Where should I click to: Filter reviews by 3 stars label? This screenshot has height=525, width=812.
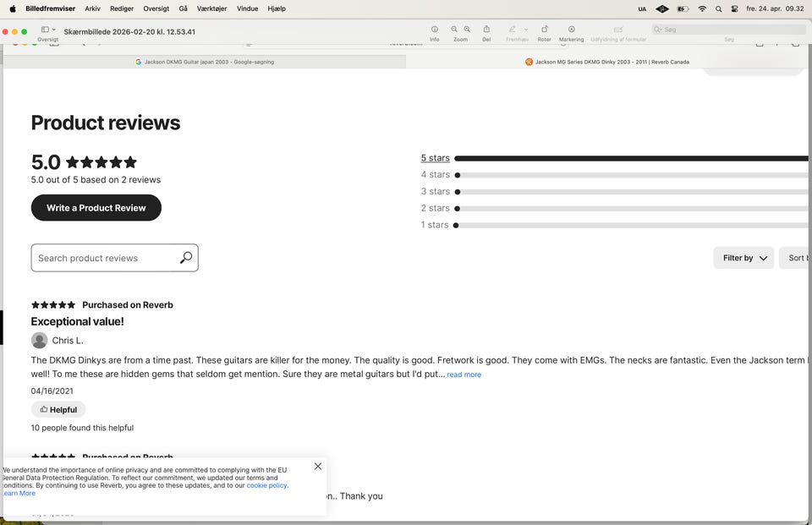435,191
